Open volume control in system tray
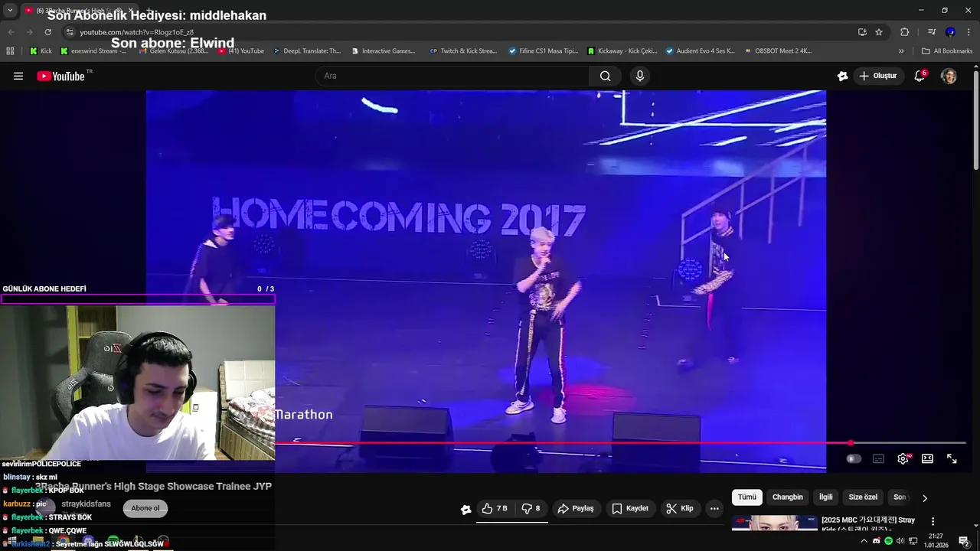This screenshot has width=980, height=551. 900,541
